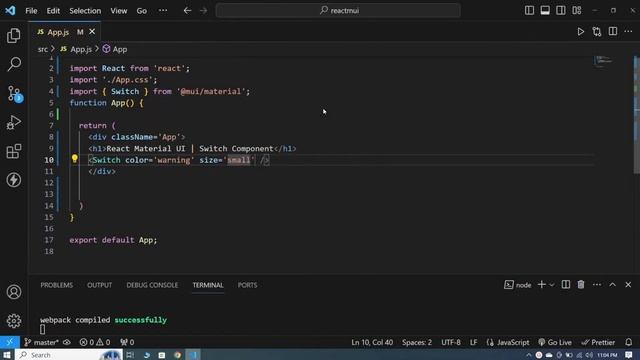
Task: Open the Edit menu
Action: point(53,11)
